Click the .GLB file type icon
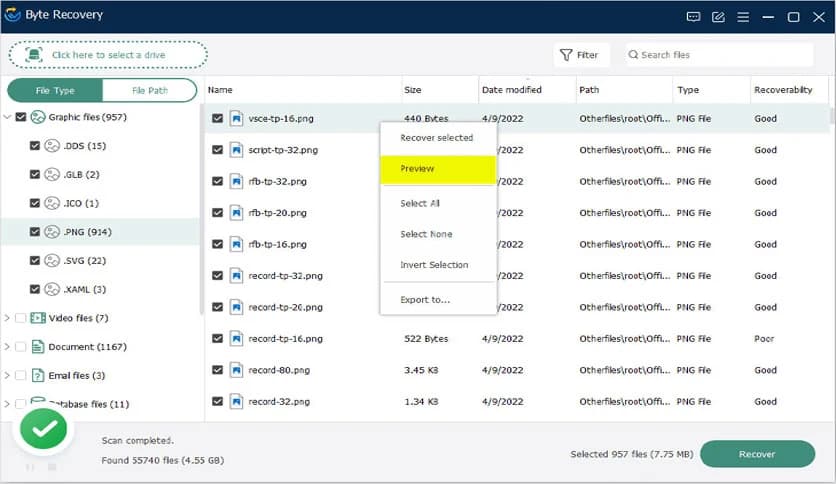This screenshot has width=836, height=484. point(52,174)
